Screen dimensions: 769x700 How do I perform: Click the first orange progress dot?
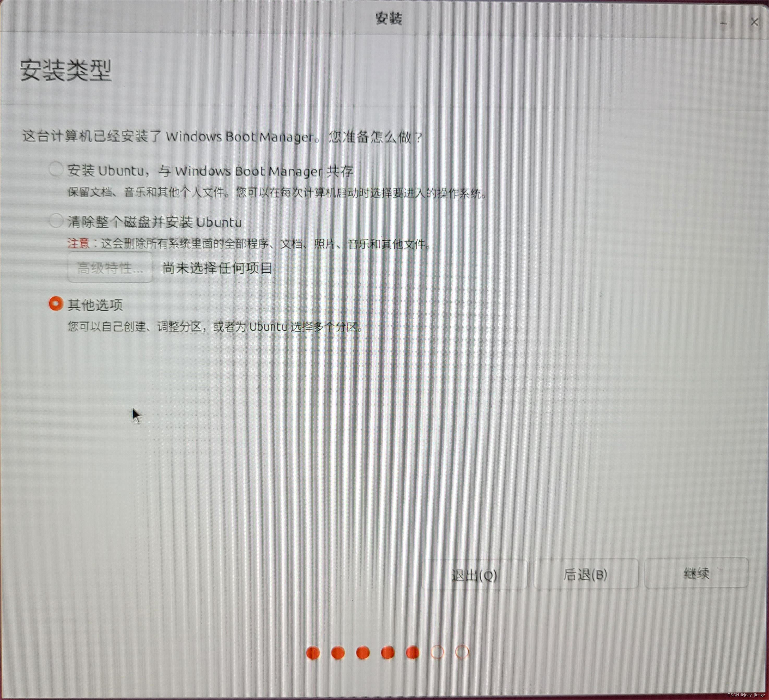313,653
